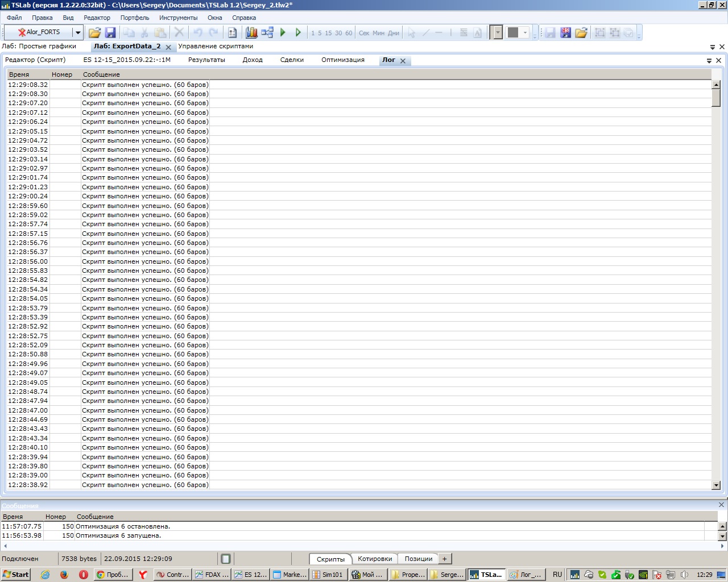Switch to the Позиции bottom tab
728x582 pixels.
(419, 559)
